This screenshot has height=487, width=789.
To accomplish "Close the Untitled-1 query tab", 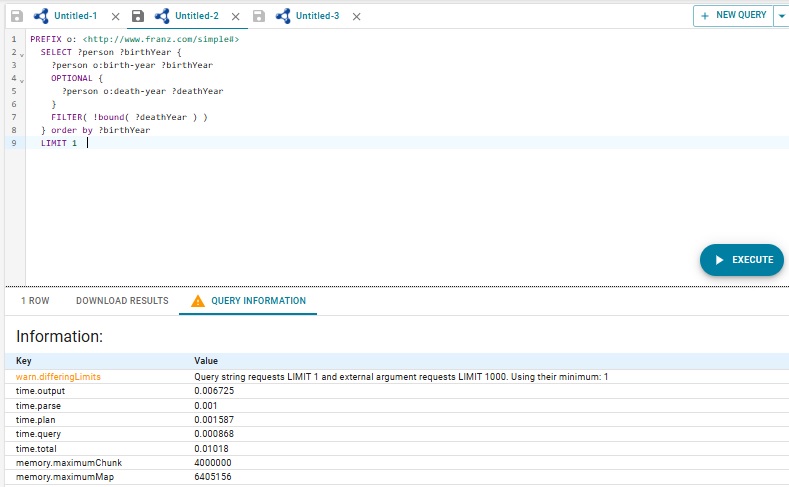I will (x=115, y=17).
